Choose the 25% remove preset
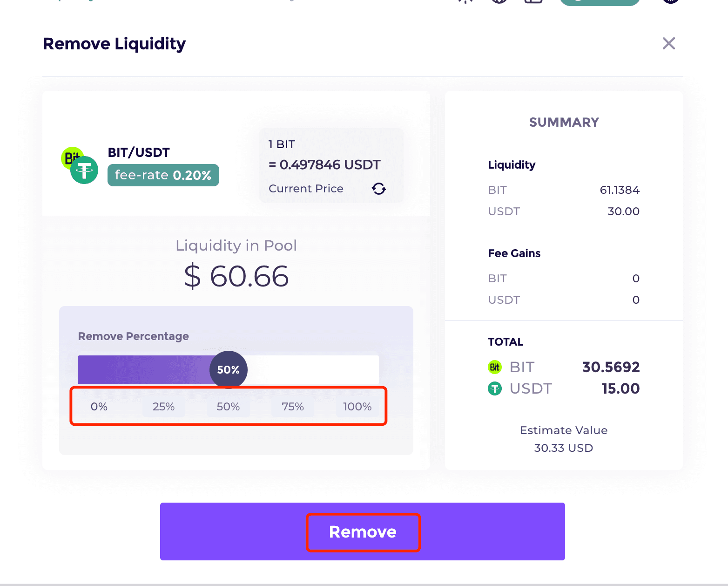Screen dimensions: 728x586 coord(164,407)
